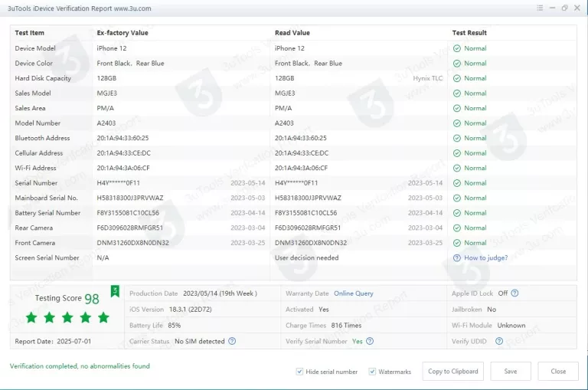588x390 pixels.
Task: Click iOS Version 18.3.1 (22D72) value
Action: coord(190,310)
